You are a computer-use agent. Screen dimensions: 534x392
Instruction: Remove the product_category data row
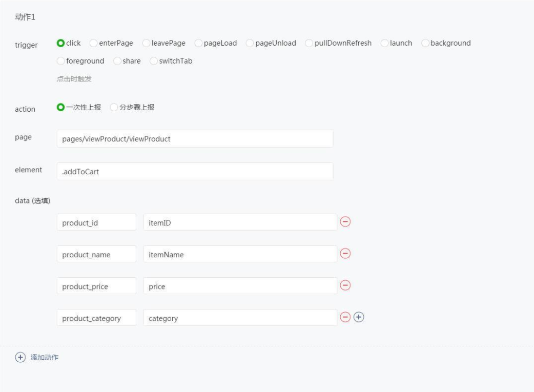pos(345,317)
